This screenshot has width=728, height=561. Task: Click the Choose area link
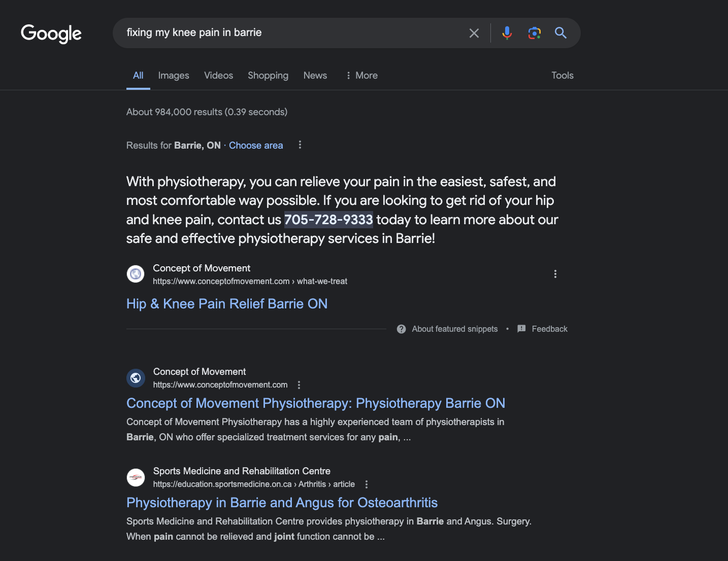click(255, 145)
